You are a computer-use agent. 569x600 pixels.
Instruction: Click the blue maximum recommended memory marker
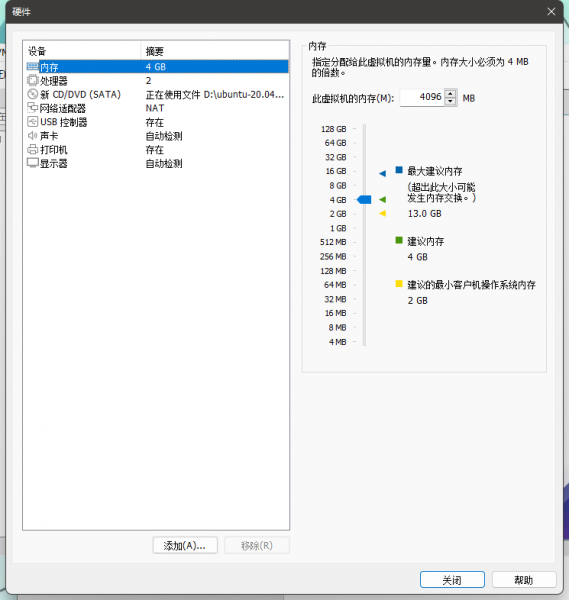[382, 173]
